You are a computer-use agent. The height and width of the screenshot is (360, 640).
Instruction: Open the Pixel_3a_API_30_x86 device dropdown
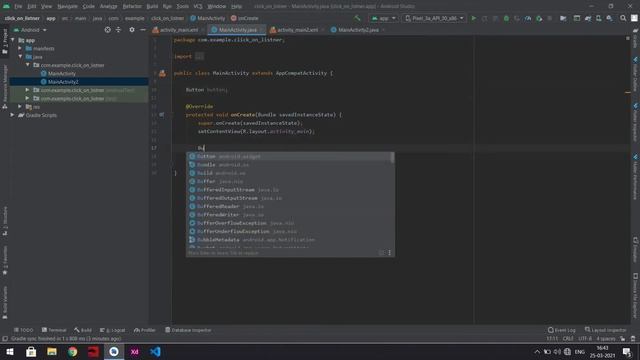click(434, 18)
